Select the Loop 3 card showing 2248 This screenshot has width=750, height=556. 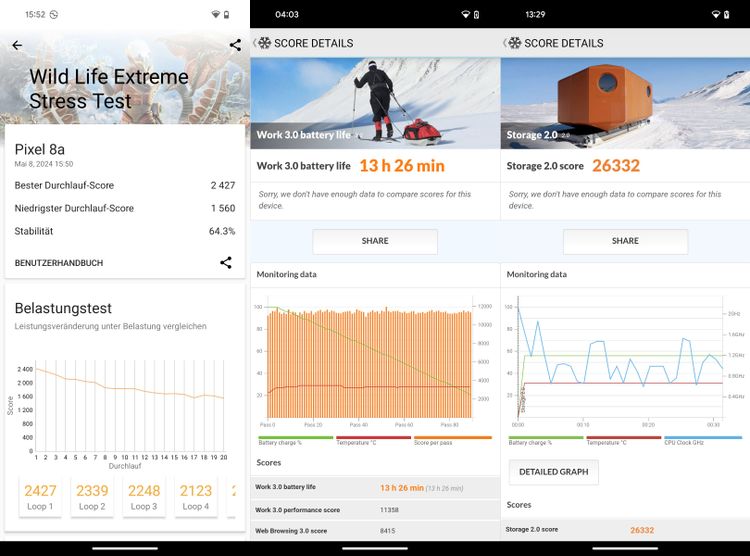click(x=144, y=497)
